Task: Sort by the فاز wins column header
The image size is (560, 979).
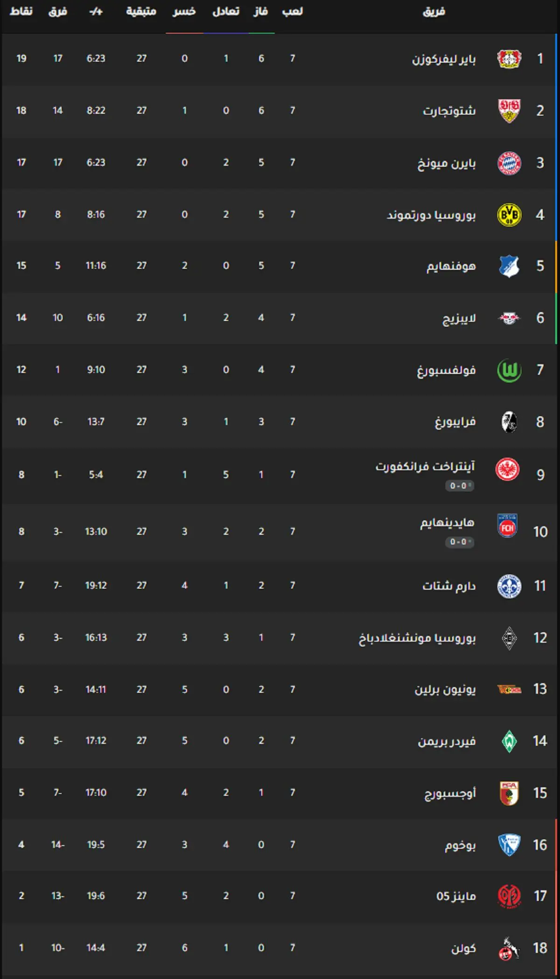Action: click(x=260, y=11)
